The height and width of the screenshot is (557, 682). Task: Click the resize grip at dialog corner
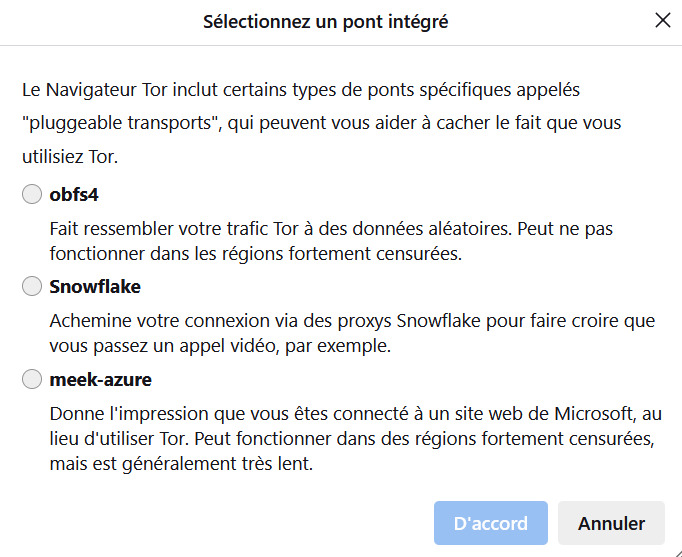click(677, 552)
